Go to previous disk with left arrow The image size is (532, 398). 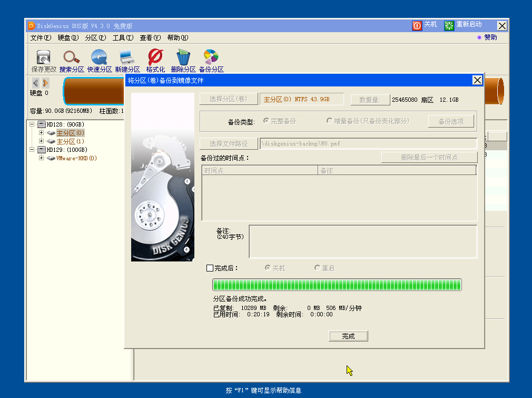(35, 83)
